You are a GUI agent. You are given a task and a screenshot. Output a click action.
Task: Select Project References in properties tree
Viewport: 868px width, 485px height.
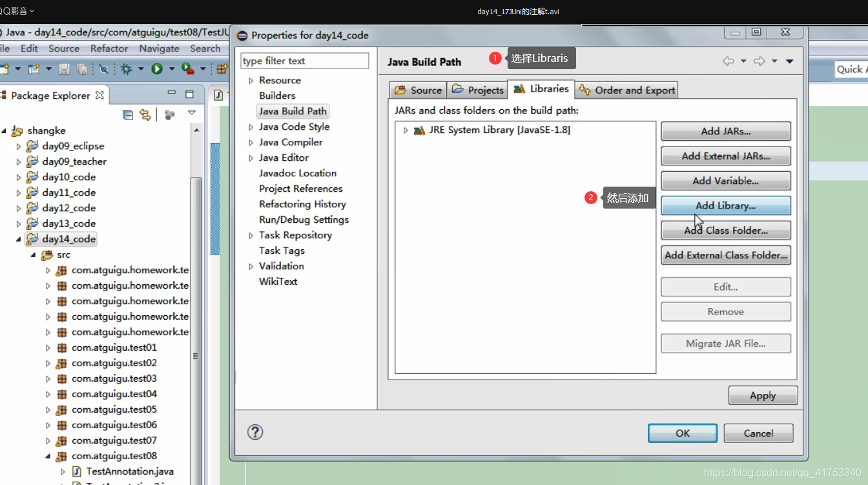tap(301, 189)
